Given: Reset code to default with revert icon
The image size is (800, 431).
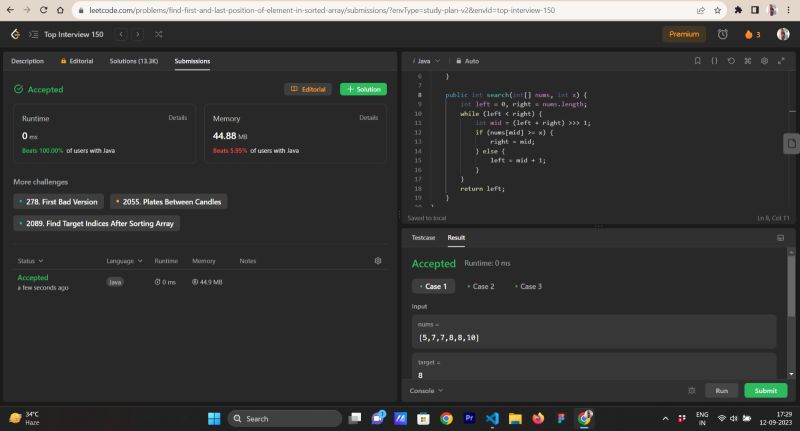Looking at the screenshot, I should click(731, 61).
